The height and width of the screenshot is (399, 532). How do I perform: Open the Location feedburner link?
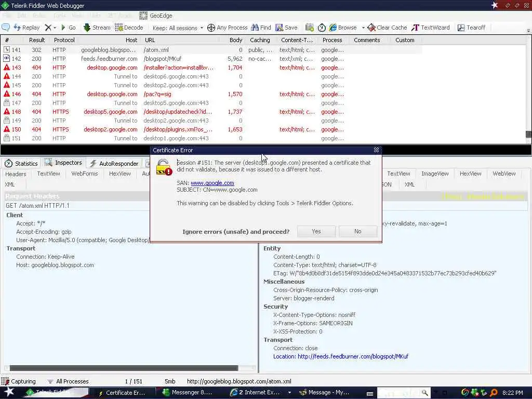(353, 356)
